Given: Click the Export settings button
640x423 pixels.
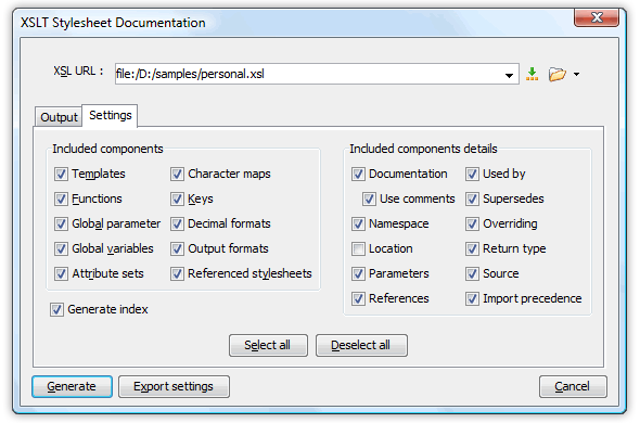Looking at the screenshot, I should (174, 387).
